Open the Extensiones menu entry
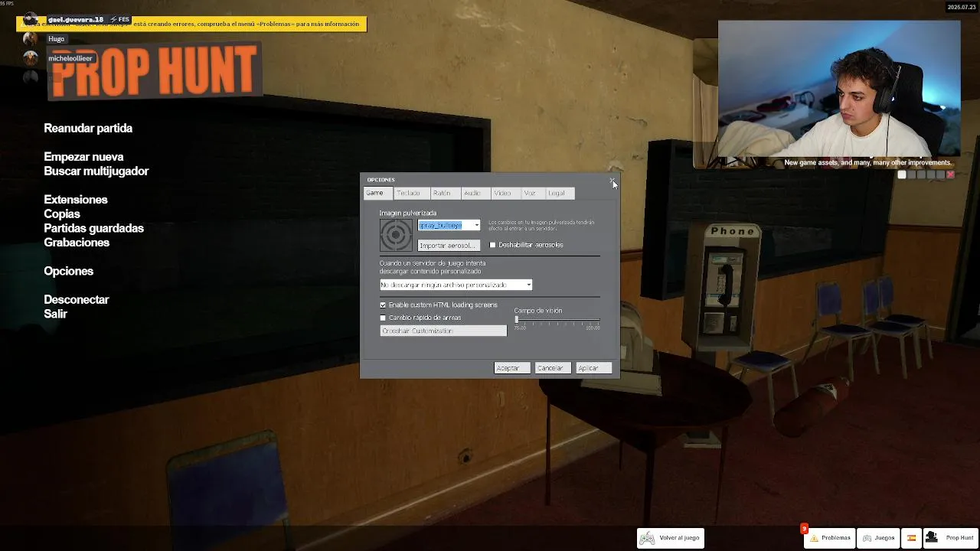980x551 pixels. [x=76, y=200]
